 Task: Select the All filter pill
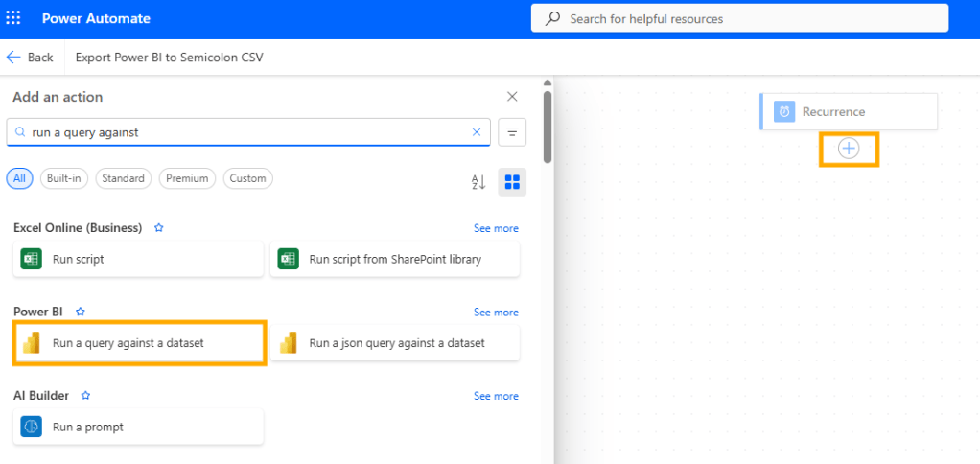coord(20,178)
